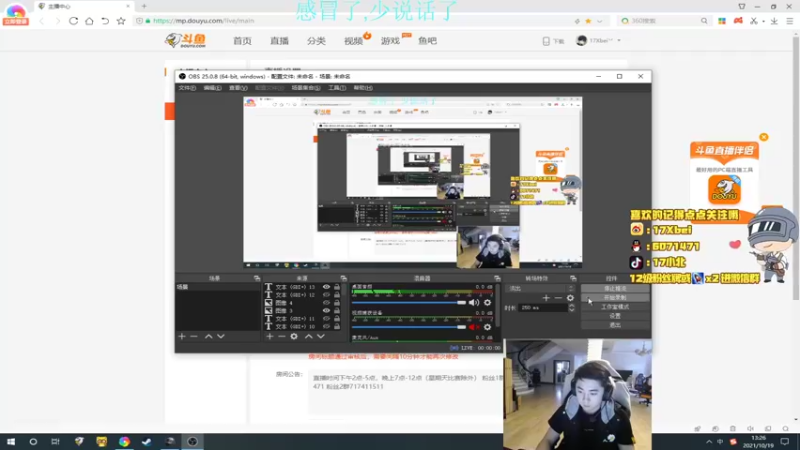Open the OBS 帮助 menu
Viewport: 800px width, 450px height.
coord(363,88)
